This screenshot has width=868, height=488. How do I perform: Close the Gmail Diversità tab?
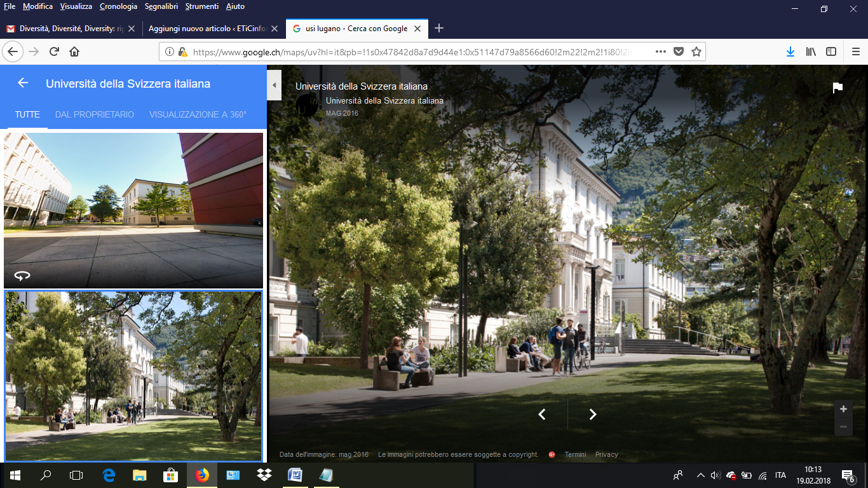click(132, 29)
